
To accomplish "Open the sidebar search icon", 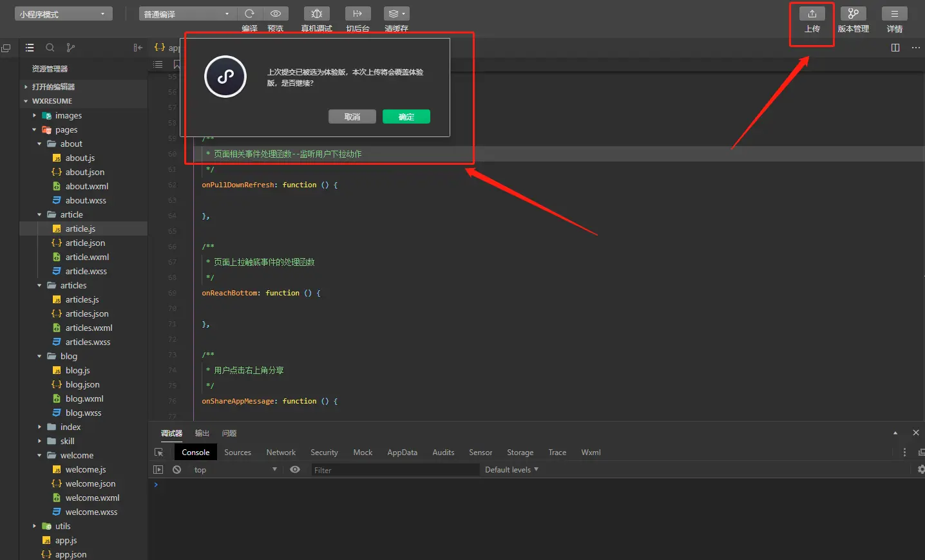I will pyautogui.click(x=50, y=48).
